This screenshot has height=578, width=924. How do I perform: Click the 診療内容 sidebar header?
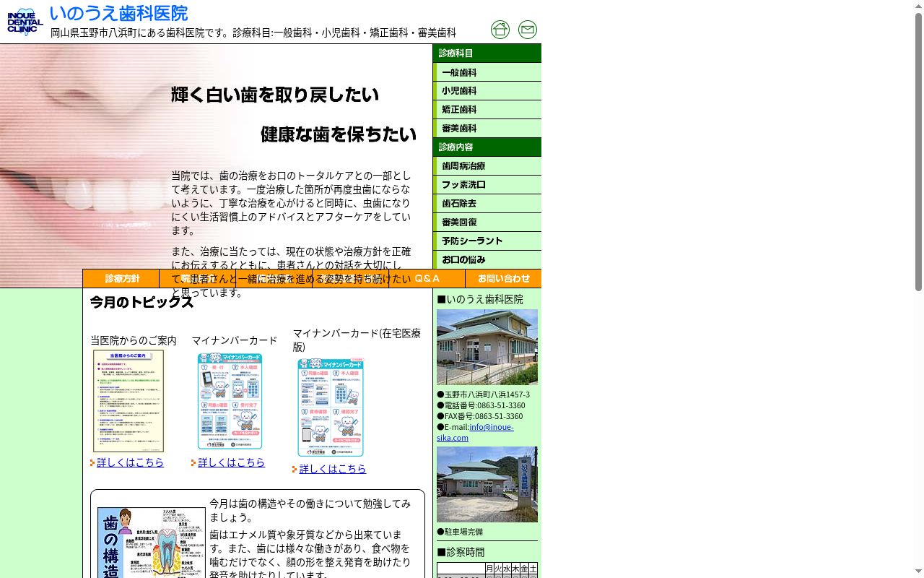coord(487,147)
